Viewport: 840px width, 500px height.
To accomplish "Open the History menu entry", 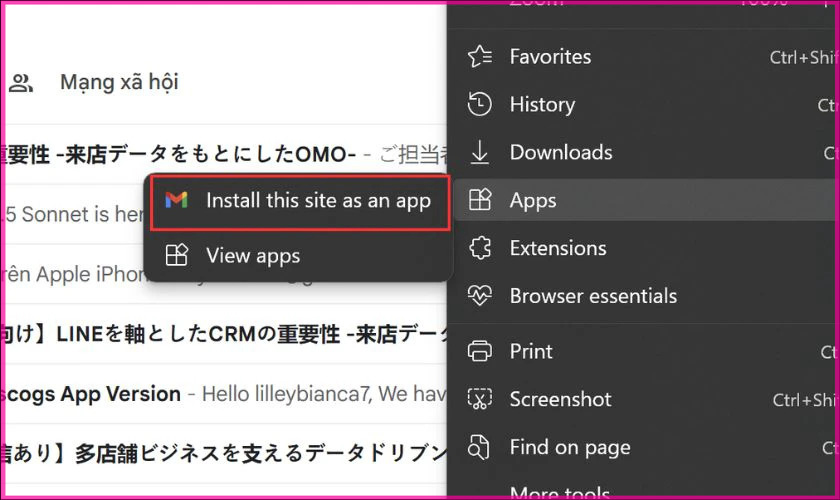I will pyautogui.click(x=646, y=104).
